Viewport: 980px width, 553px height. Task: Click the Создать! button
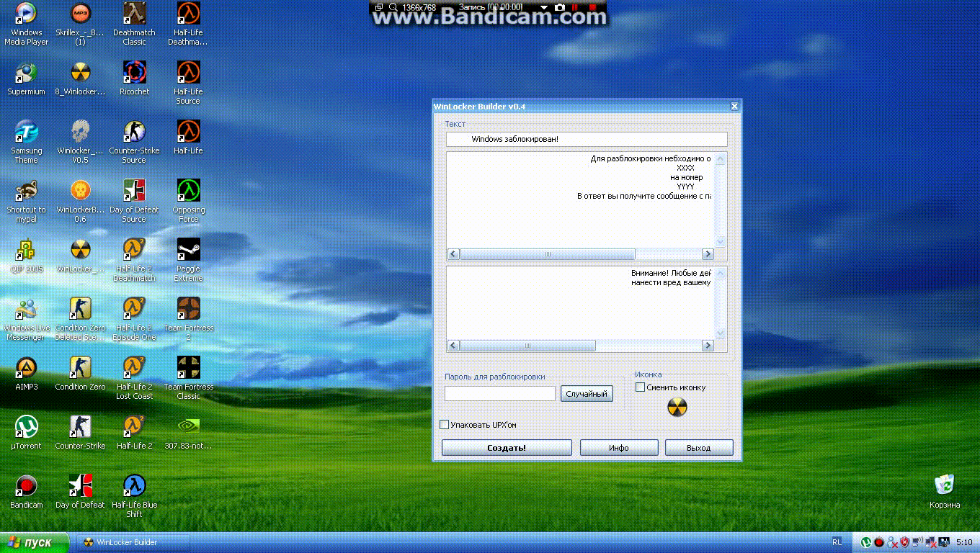(507, 448)
